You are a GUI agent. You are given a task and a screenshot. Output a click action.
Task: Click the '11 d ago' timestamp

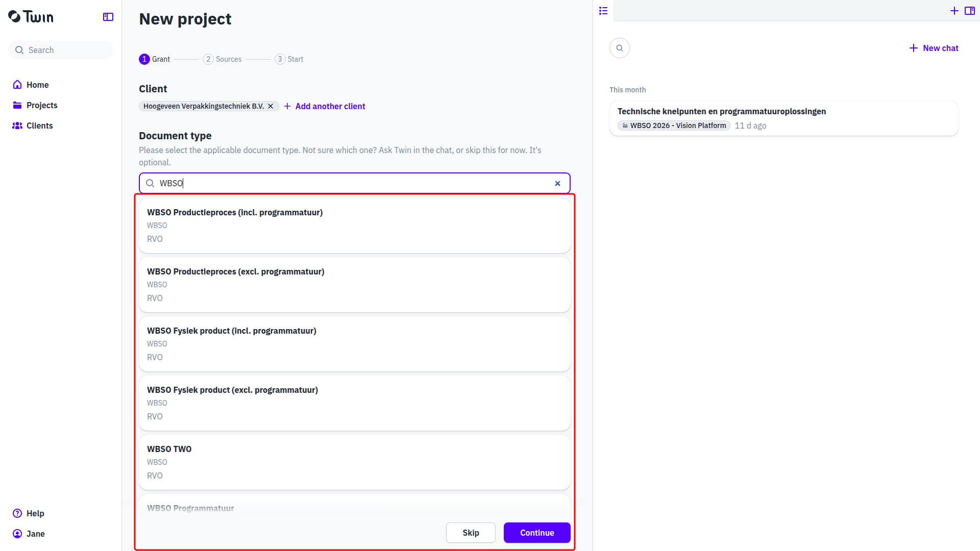(x=750, y=126)
